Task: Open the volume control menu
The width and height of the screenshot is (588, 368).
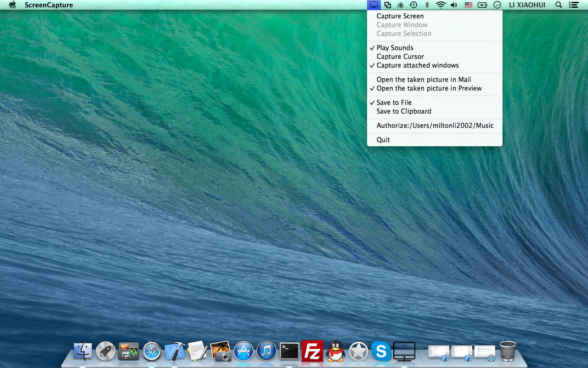Action: 454,5
